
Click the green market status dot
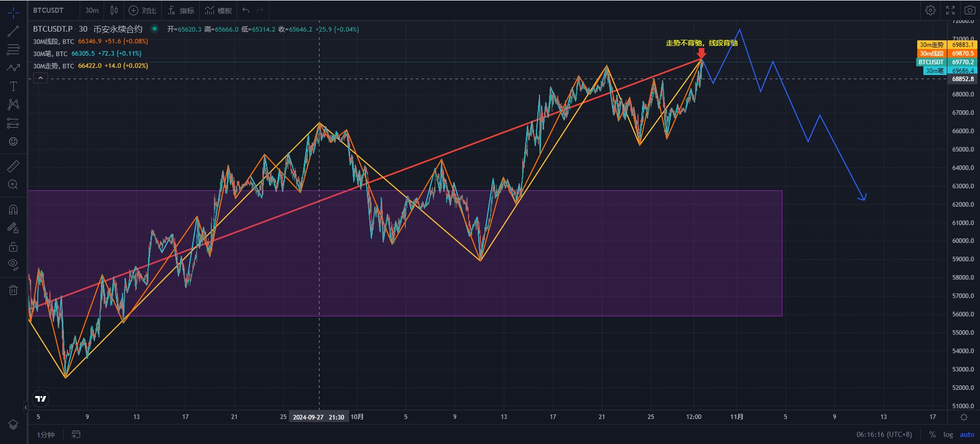click(155, 29)
